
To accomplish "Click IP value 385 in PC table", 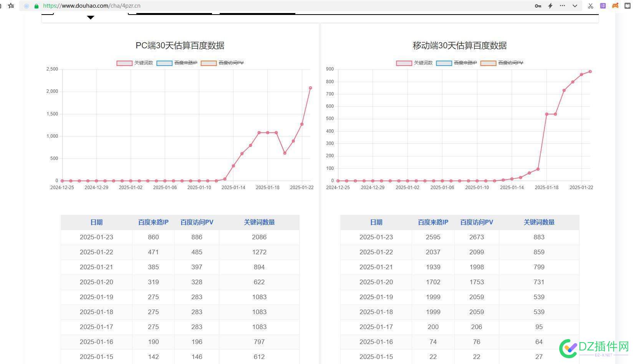I will (x=153, y=267).
